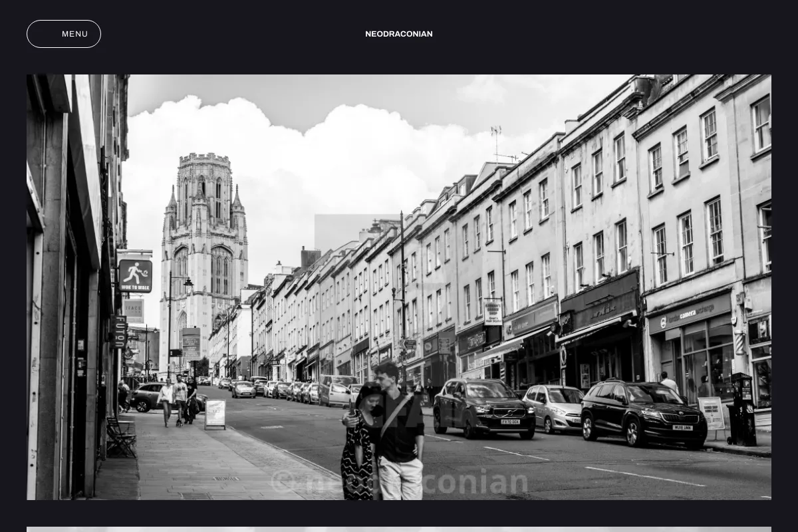Click the white van parked mid-street
The image size is (798, 532).
(337, 390)
